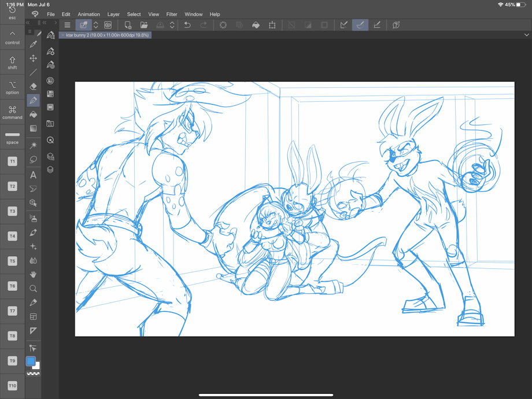The image size is (532, 399).
Task: Click the Scale/Rotate transform icon
Action: click(x=272, y=25)
